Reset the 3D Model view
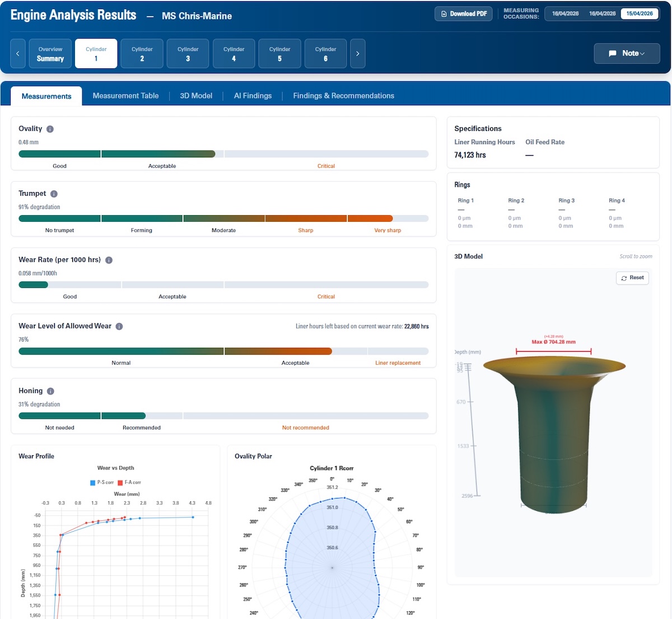Viewport: 672px width, 619px height. [632, 278]
